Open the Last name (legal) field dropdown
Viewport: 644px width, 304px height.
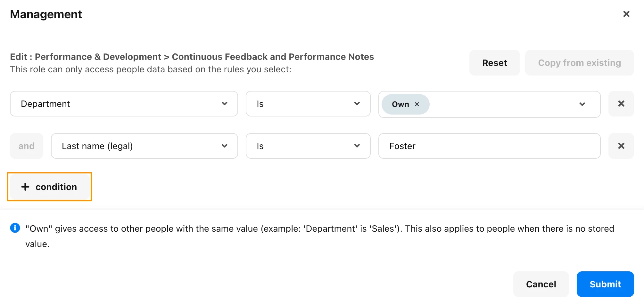point(144,146)
